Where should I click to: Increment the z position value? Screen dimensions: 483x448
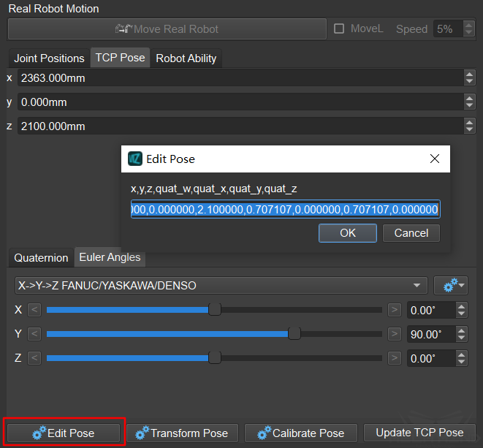(x=469, y=122)
